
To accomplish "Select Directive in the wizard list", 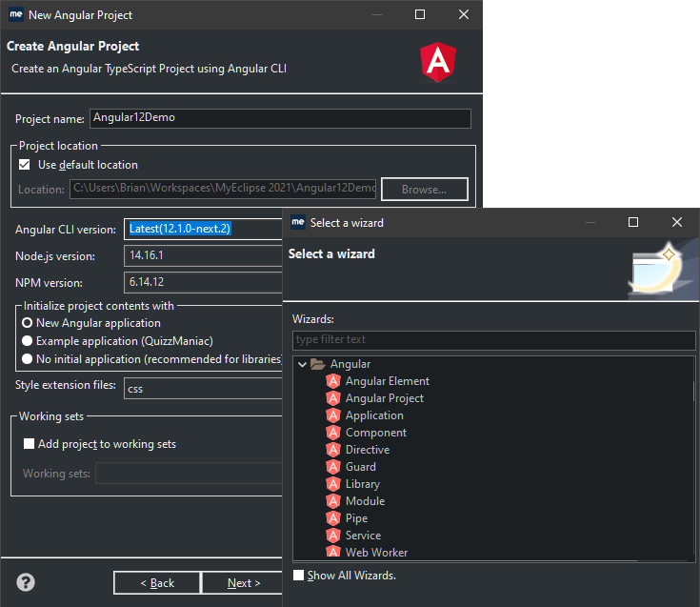I will point(368,450).
